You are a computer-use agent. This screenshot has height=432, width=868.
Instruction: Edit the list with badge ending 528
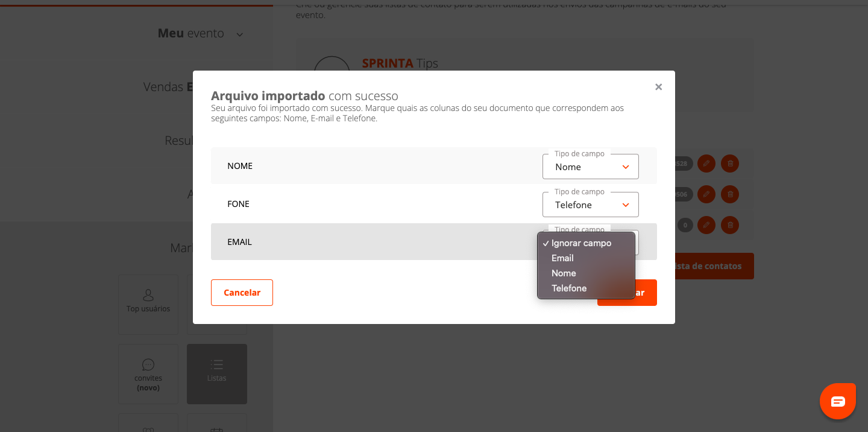[706, 164]
